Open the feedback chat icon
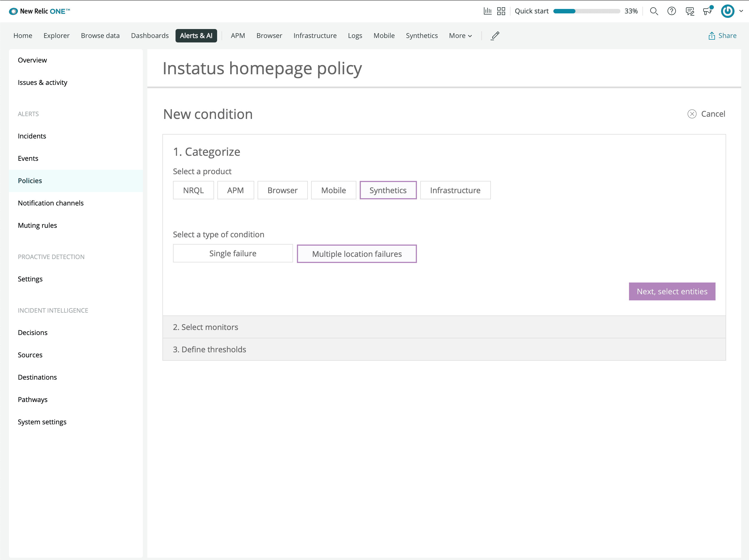Image resolution: width=749 pixels, height=560 pixels. coord(690,11)
